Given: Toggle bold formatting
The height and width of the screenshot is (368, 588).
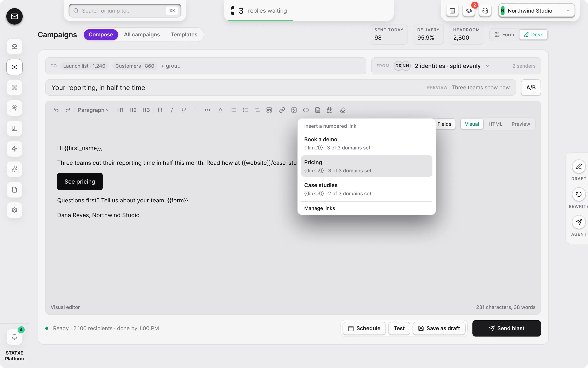Looking at the screenshot, I should click(160, 110).
